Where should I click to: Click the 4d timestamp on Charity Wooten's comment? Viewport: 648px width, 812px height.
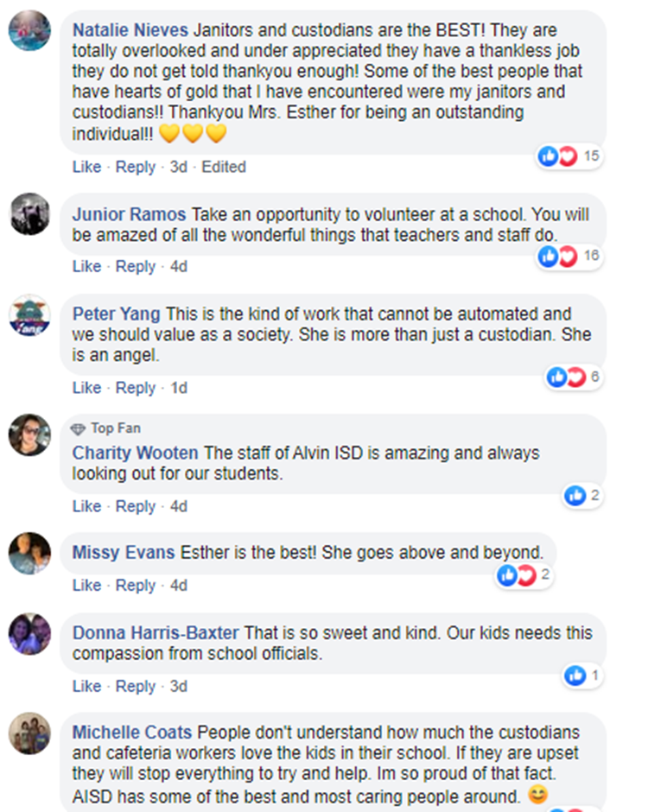[x=178, y=506]
